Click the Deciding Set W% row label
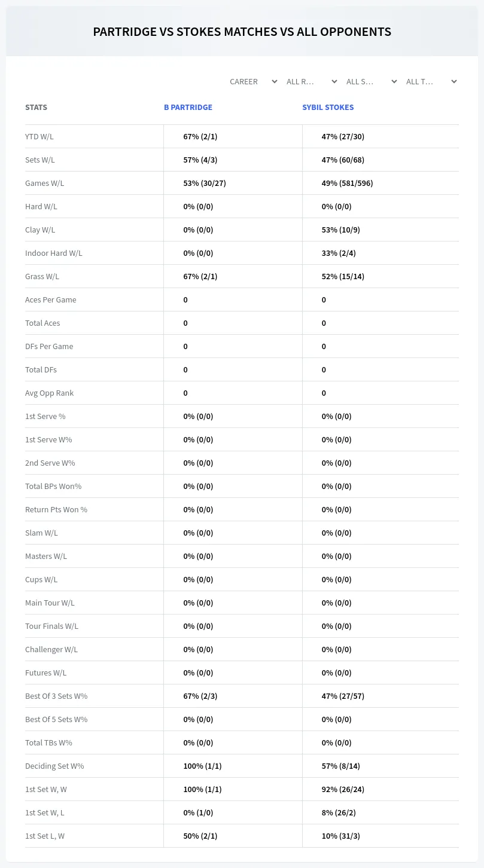 coord(54,766)
